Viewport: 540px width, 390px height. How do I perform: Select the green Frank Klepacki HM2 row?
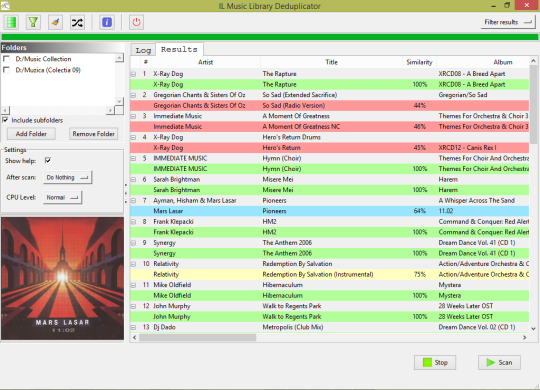pos(330,232)
